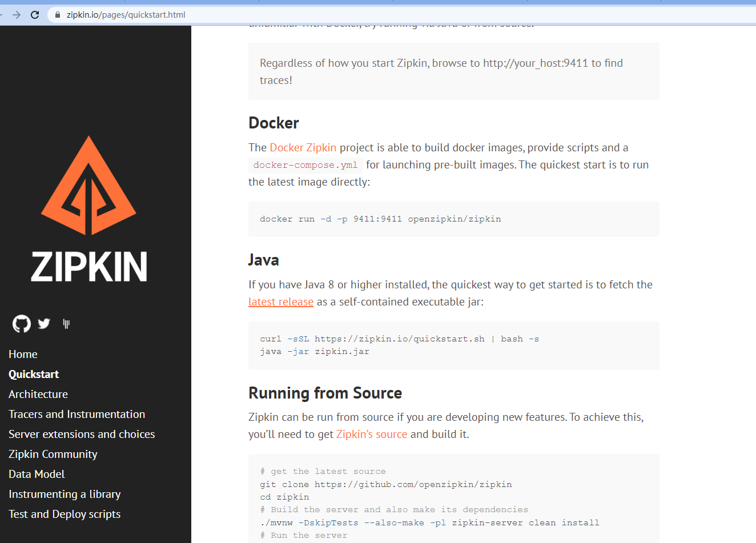
Task: Open Test and Deploy scripts page
Action: [65, 514]
